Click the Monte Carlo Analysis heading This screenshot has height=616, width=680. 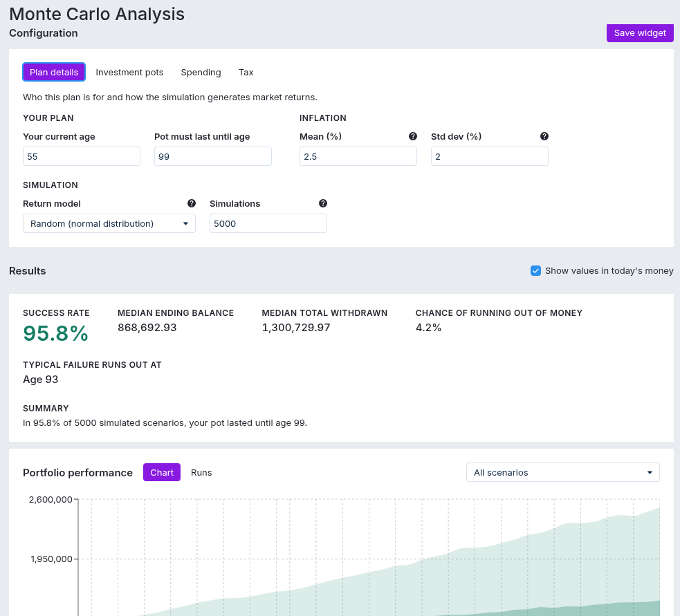[97, 14]
